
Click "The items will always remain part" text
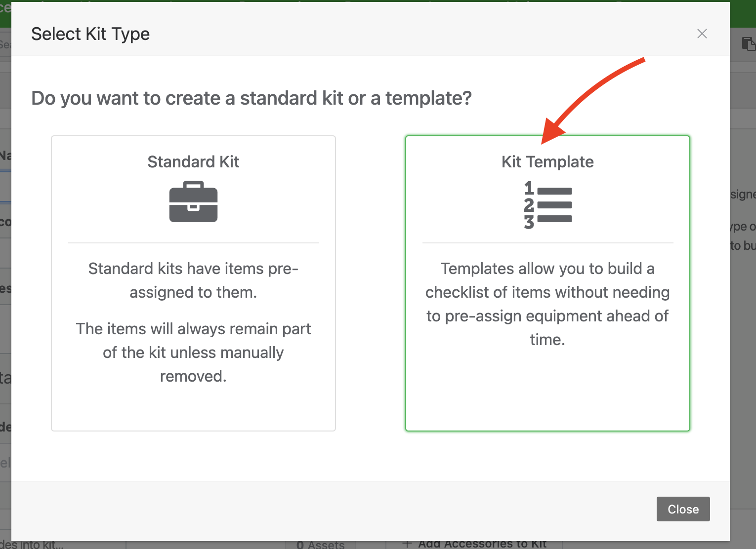click(193, 353)
